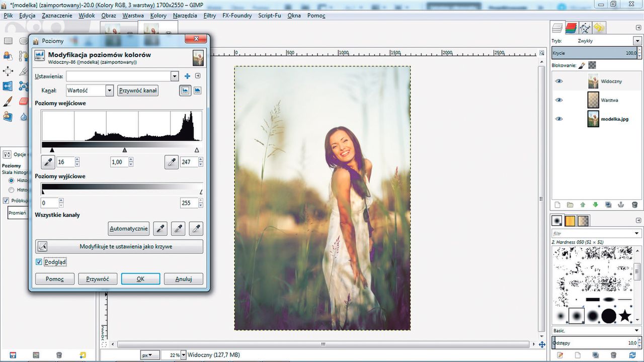Add current settings to favorites (plus icon)
This screenshot has height=362, width=644.
pyautogui.click(x=187, y=76)
